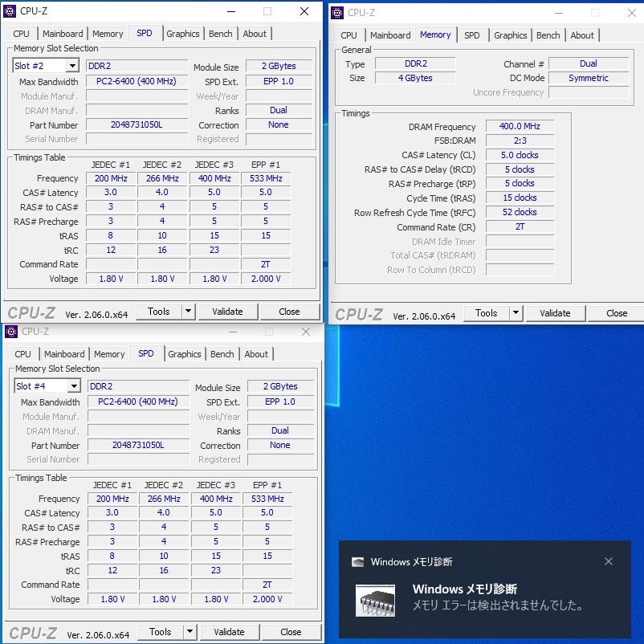Open About tab in Slot #2 window
This screenshot has height=644, width=644.
click(255, 34)
